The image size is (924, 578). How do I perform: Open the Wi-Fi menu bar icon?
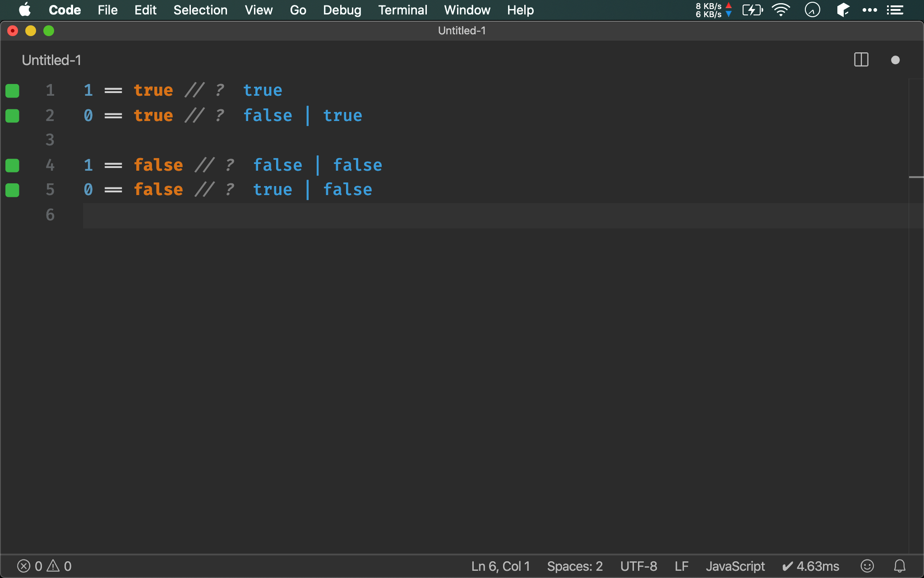781,10
